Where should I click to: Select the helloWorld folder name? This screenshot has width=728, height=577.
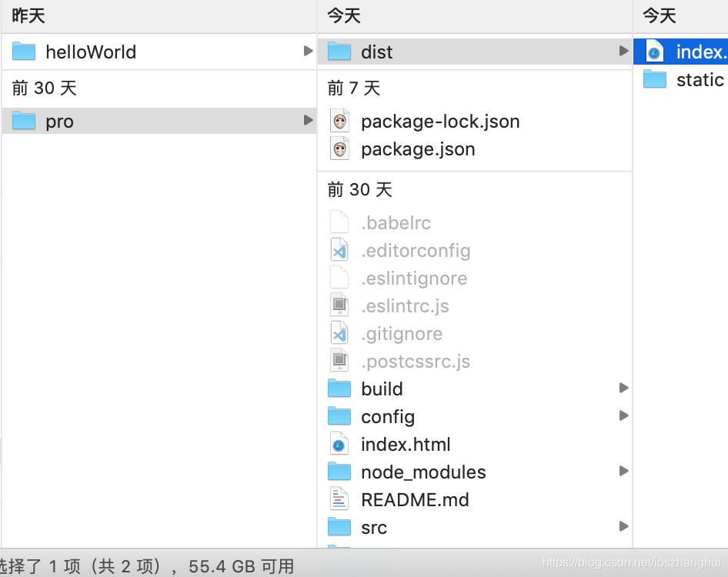pos(91,52)
